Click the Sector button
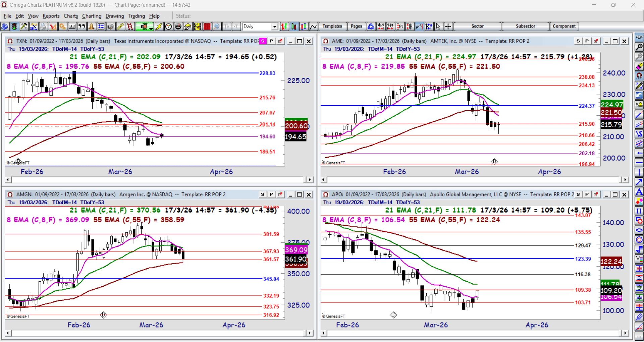 coord(477,26)
